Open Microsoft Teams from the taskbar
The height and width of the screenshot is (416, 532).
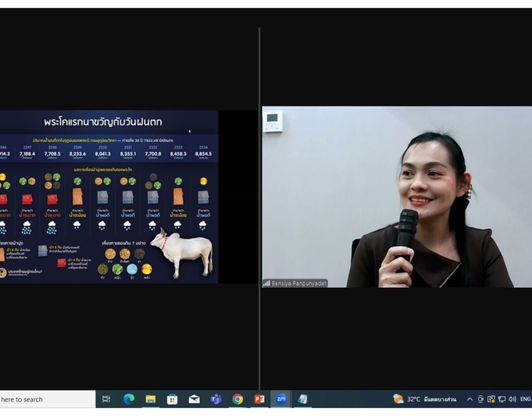tap(216, 399)
